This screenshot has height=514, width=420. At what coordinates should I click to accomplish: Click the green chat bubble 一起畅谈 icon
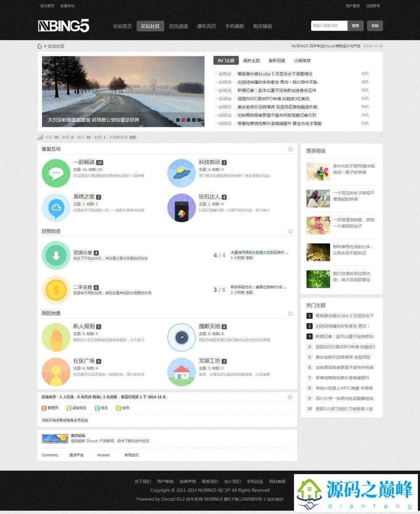tap(56, 173)
